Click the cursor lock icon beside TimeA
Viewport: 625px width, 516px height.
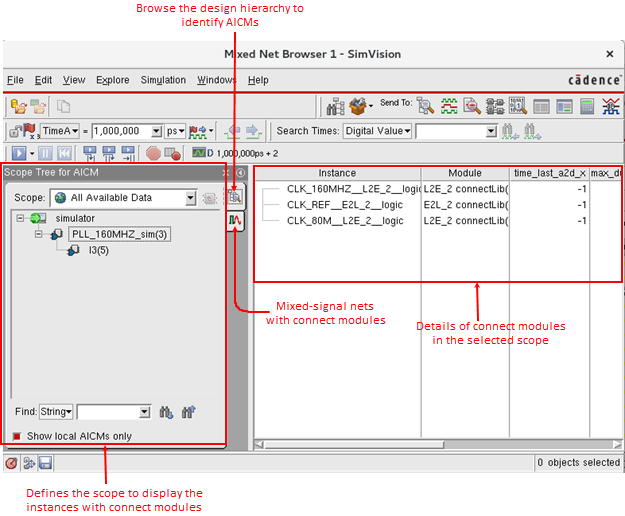15,131
